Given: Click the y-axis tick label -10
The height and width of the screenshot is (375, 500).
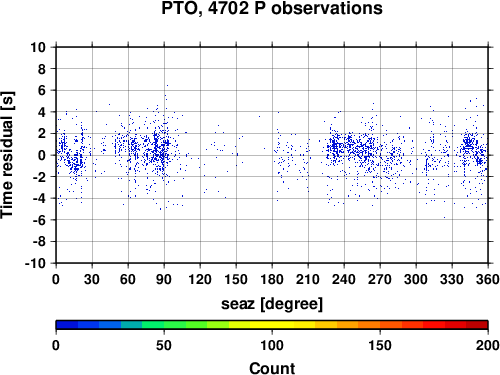Looking at the screenshot, I should tap(35, 263).
